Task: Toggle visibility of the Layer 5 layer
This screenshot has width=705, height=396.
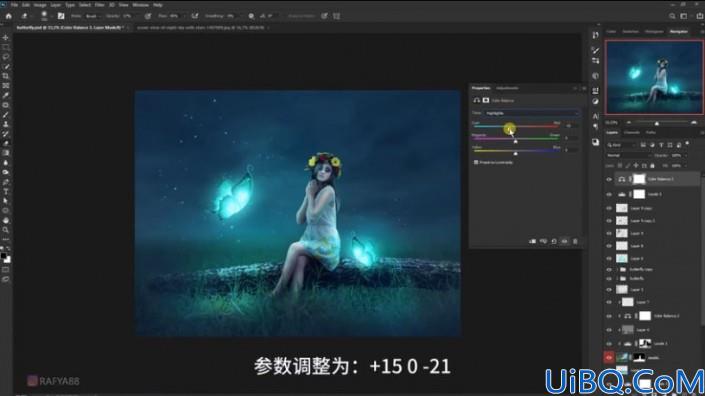Action: pyautogui.click(x=609, y=290)
